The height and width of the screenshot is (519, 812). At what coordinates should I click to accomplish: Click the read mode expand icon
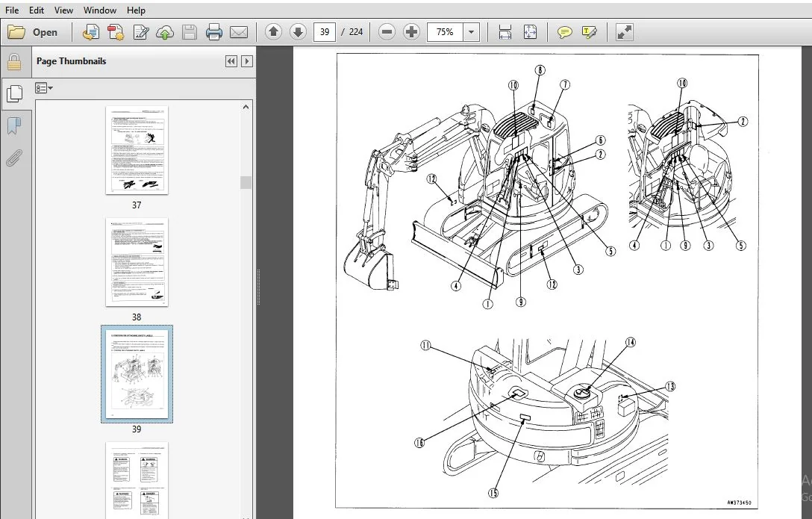pos(625,32)
